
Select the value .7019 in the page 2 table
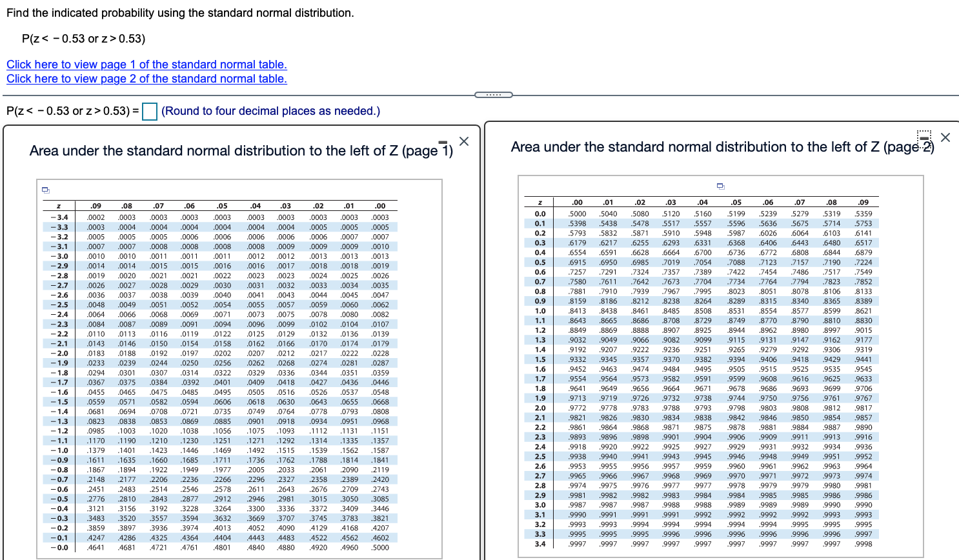click(669, 263)
